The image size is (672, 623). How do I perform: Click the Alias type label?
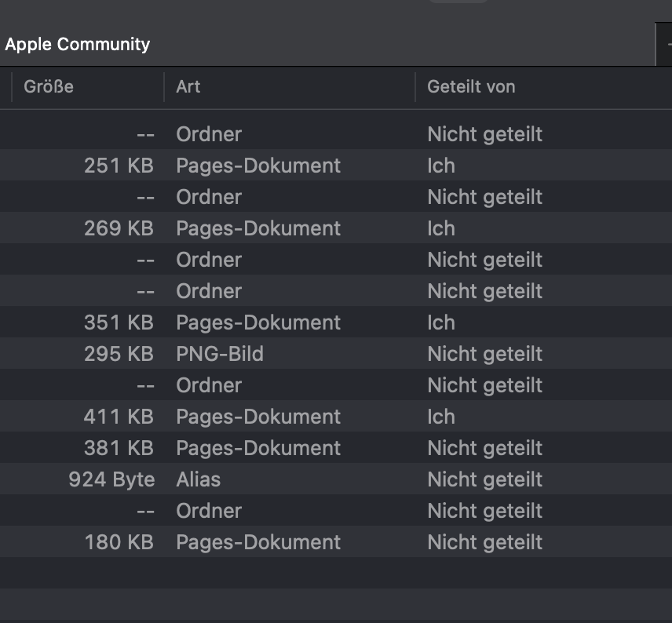point(199,479)
